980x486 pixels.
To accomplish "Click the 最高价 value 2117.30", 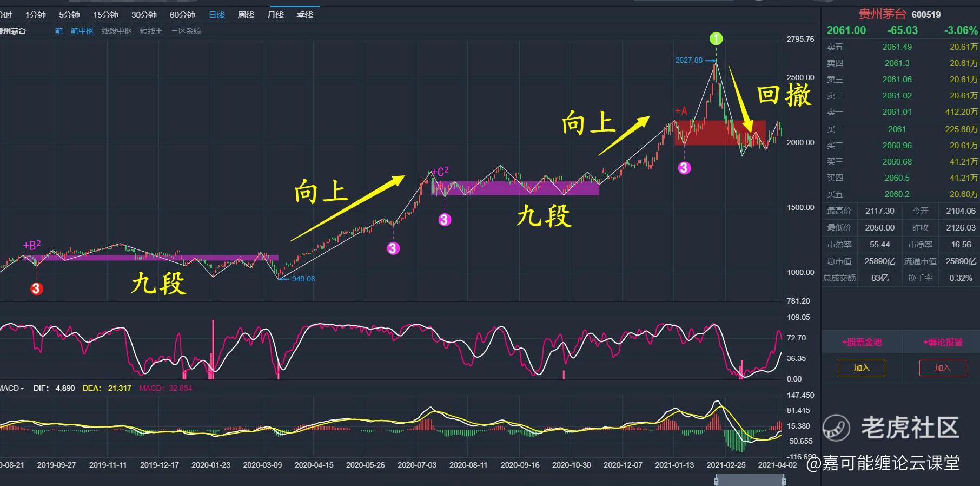I will point(880,211).
